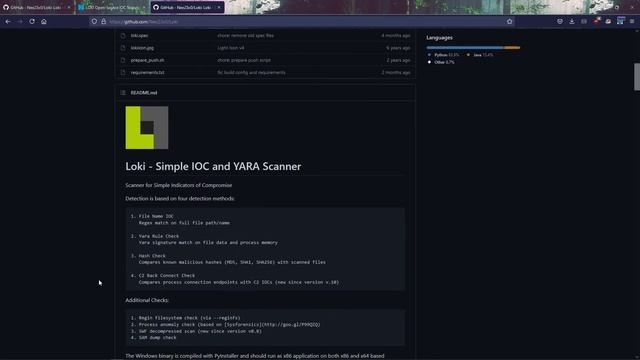Click the 'Scanner for Simple Indicators of Compromise' text
The height and width of the screenshot is (360, 640).
[x=178, y=185]
